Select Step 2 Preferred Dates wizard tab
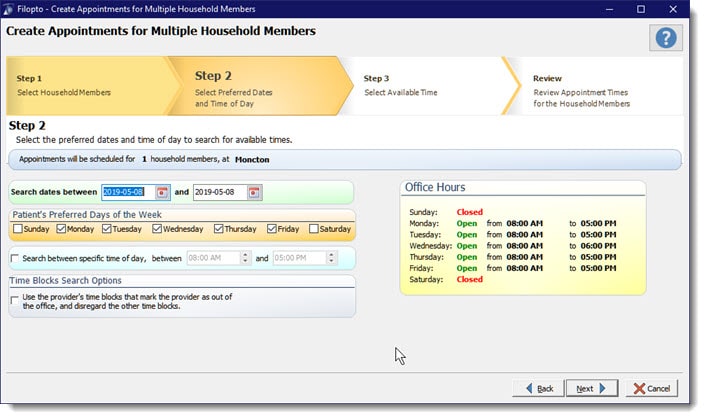The image size is (705, 419). (261, 85)
